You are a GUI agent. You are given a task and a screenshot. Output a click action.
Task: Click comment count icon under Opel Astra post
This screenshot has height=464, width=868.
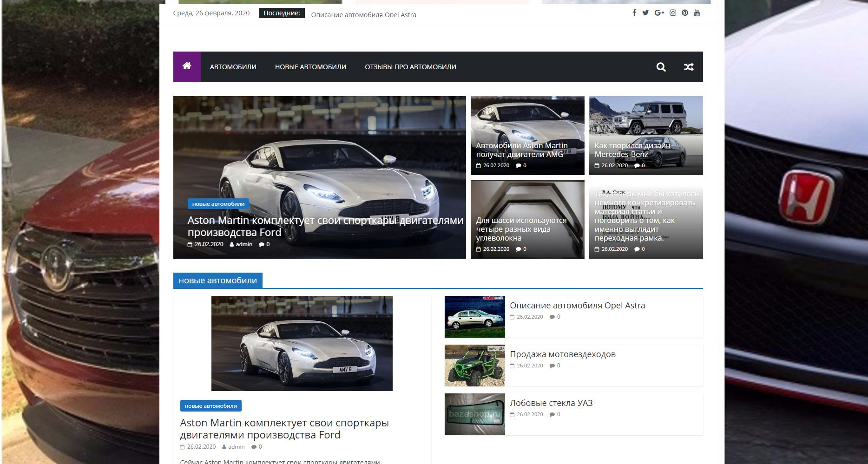[x=552, y=317]
